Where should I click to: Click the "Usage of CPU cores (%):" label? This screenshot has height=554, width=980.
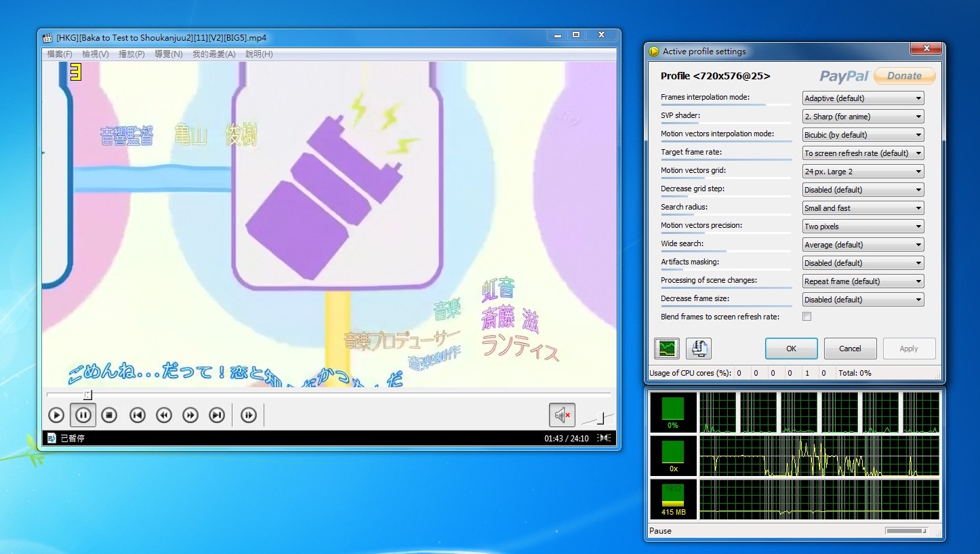click(690, 373)
